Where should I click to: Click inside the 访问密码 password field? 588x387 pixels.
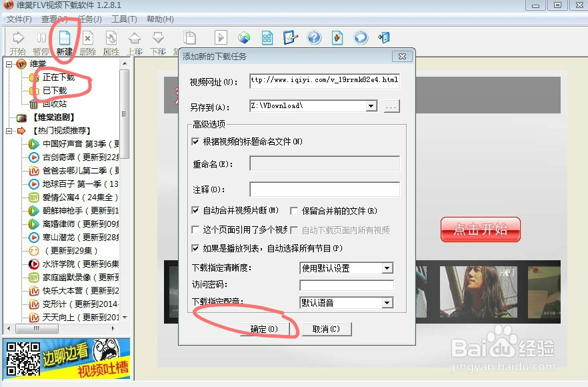point(345,286)
